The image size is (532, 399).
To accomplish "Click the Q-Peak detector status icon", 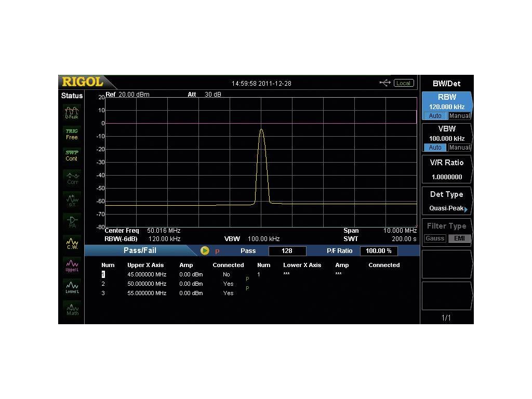I will point(72,112).
